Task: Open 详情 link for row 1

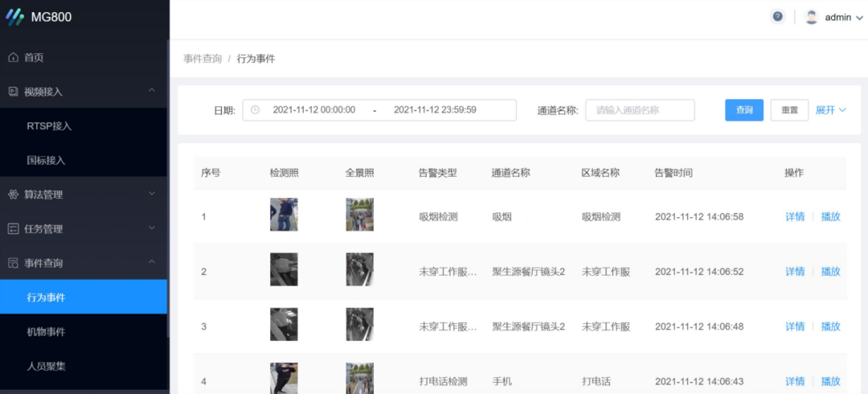Action: pos(794,216)
